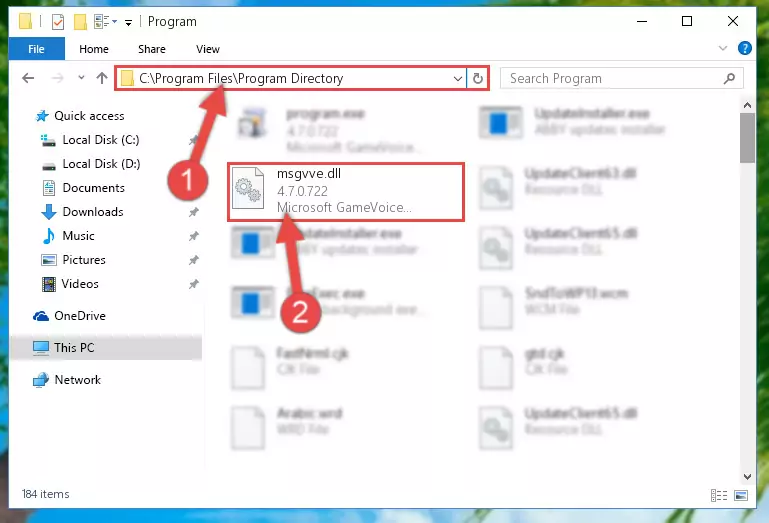The width and height of the screenshot is (769, 523).
Task: Click the address bar path field
Action: click(x=291, y=78)
